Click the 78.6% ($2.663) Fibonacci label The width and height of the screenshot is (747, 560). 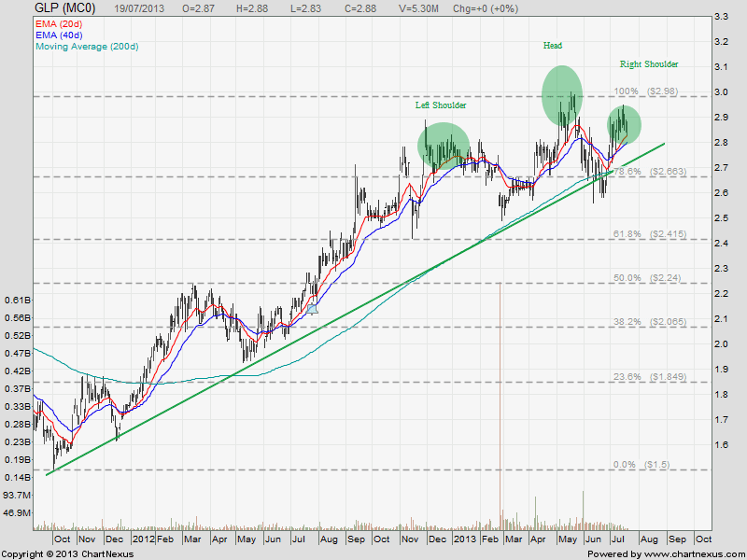(x=649, y=171)
